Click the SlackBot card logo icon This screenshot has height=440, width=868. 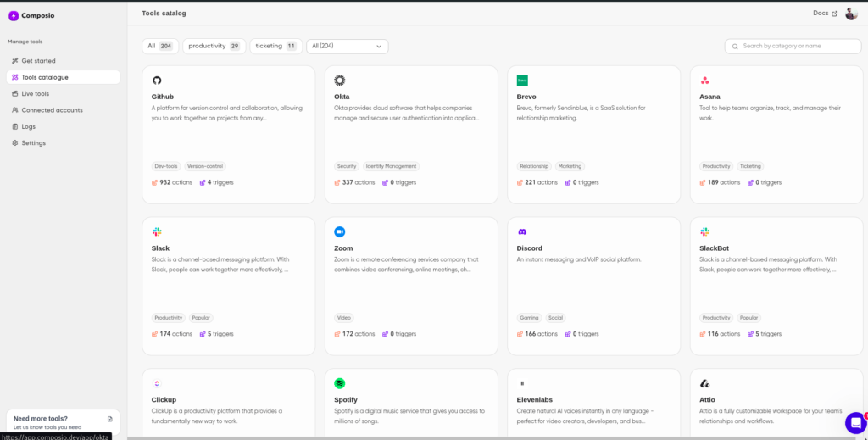click(x=704, y=232)
